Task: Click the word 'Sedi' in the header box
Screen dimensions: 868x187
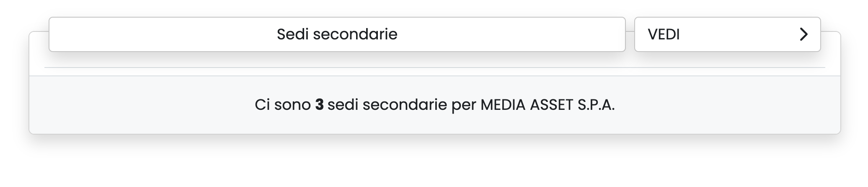Action: coord(292,34)
